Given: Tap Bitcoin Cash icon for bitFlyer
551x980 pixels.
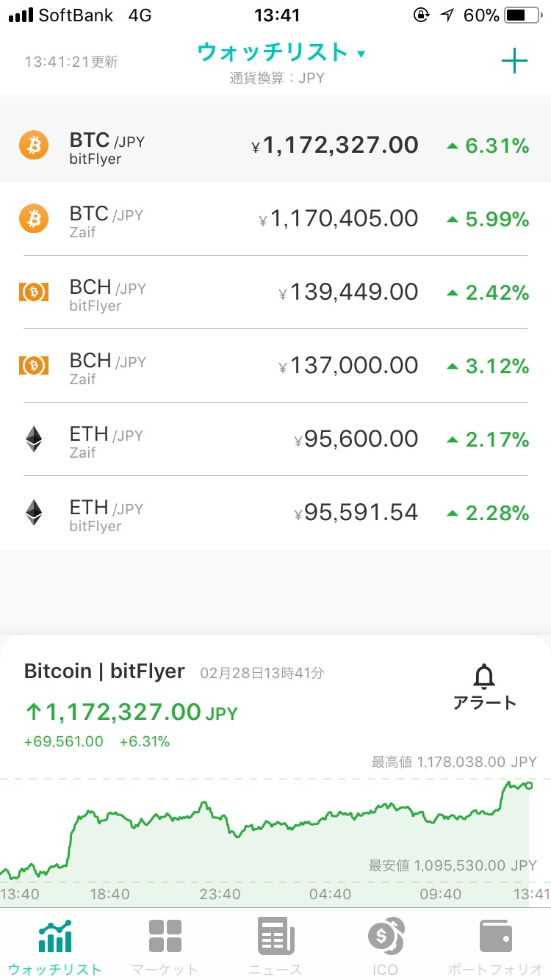Looking at the screenshot, I should click(x=34, y=292).
